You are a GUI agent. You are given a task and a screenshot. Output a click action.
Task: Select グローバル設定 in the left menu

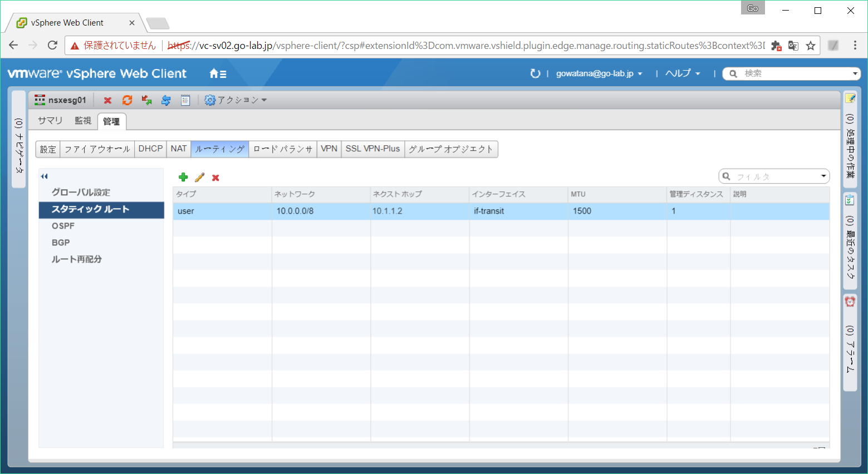click(81, 192)
